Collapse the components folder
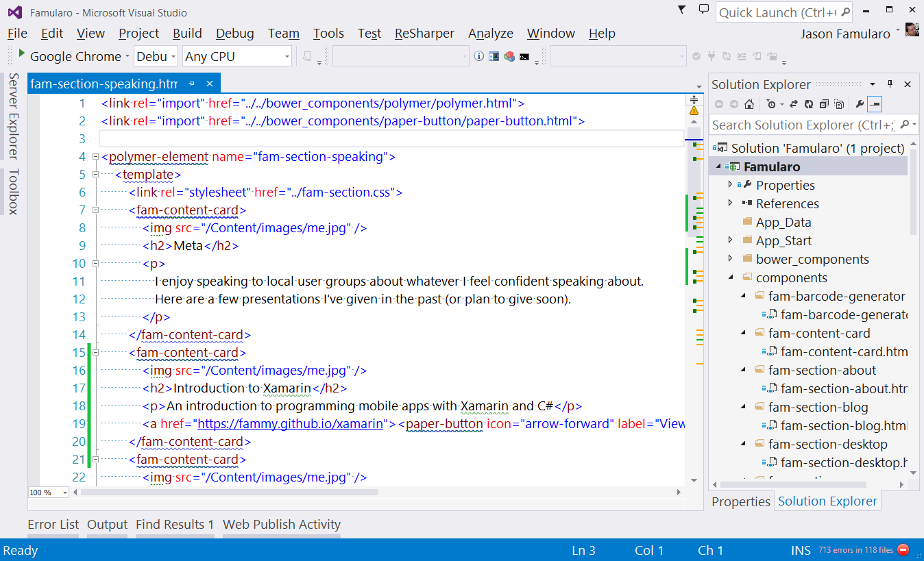Viewport: 924px width, 561px height. 730,277
